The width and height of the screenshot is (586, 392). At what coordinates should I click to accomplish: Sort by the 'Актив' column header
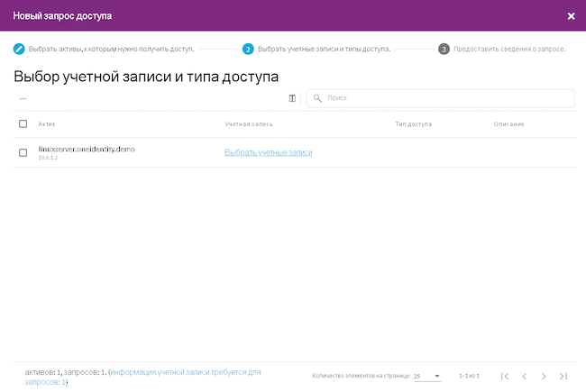pyautogui.click(x=47, y=124)
